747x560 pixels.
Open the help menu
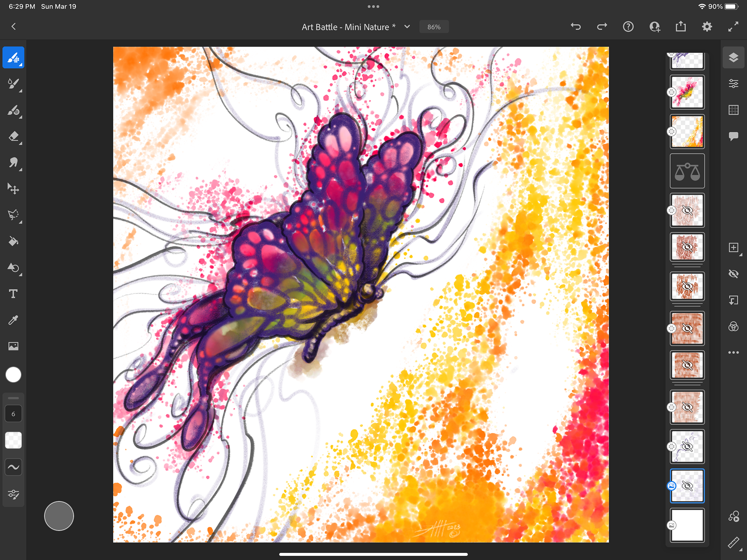coord(628,26)
